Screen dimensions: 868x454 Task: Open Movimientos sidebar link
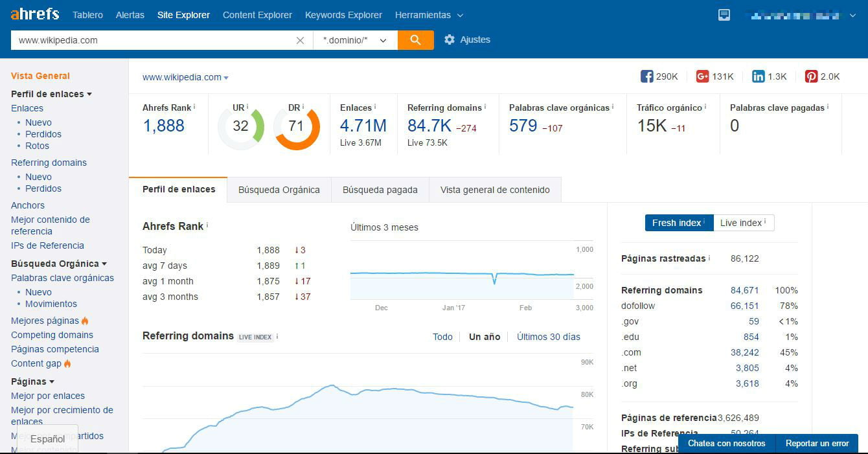click(51, 304)
